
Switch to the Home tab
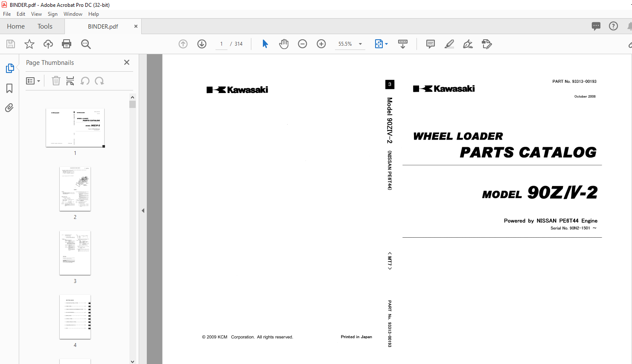point(16,26)
